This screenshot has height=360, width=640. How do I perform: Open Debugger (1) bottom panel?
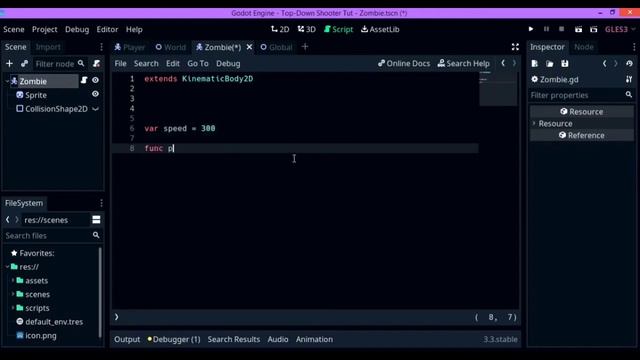pyautogui.click(x=174, y=339)
